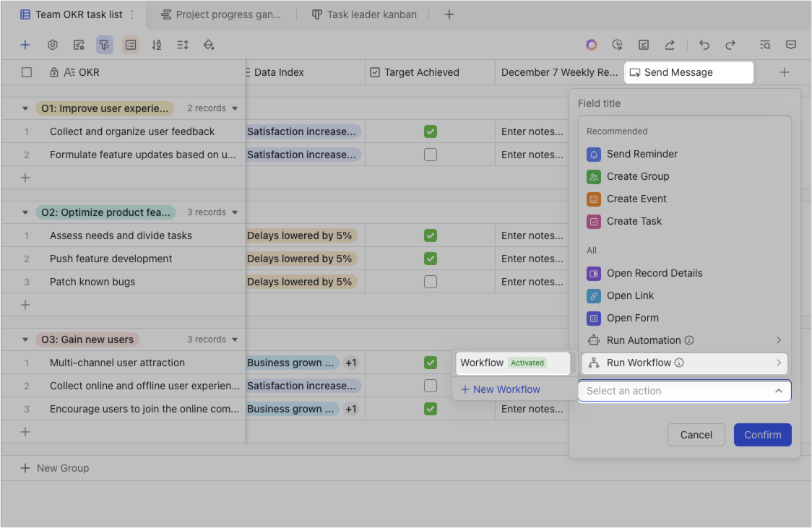Uncheck Target Achieved for Multi-channel user attraction
The width and height of the screenshot is (812, 528).
pos(431,363)
